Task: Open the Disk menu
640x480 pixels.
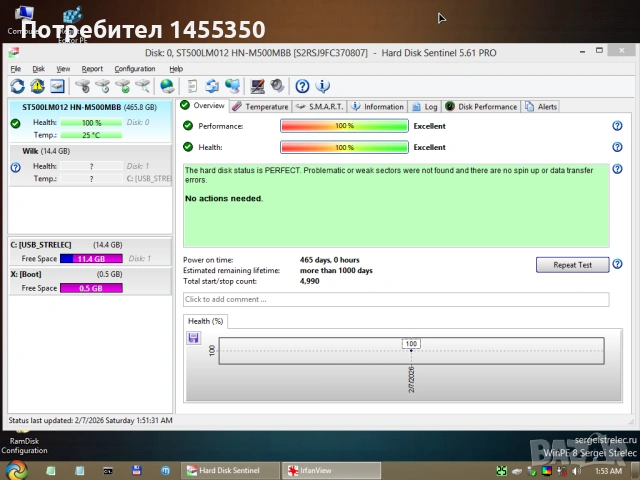Action: coord(38,69)
